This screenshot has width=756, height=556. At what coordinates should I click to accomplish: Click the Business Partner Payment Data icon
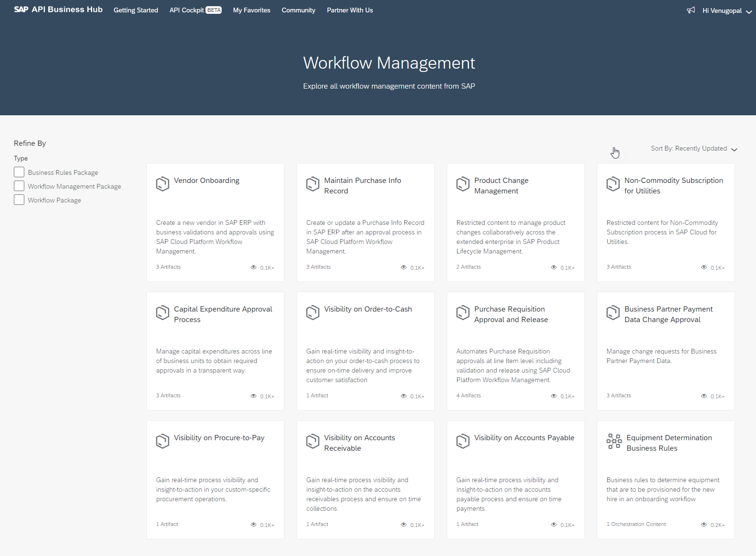click(x=613, y=313)
